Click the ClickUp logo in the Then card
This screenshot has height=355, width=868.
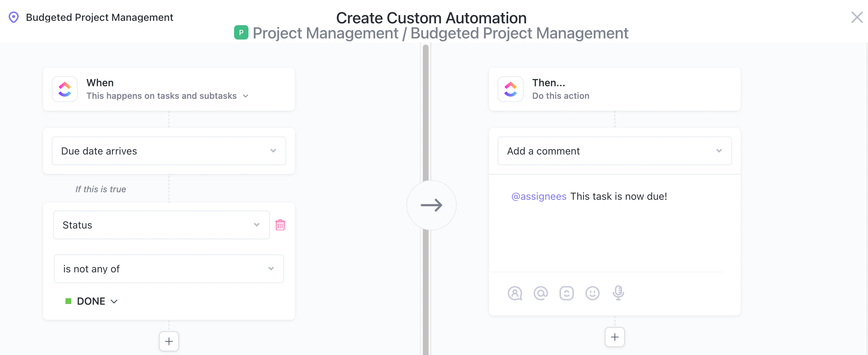click(510, 89)
